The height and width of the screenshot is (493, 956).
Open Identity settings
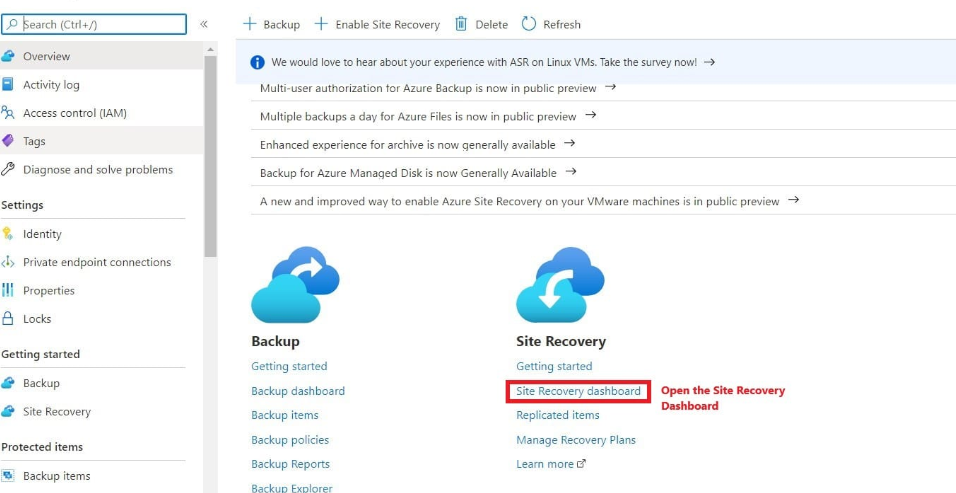pos(101,233)
